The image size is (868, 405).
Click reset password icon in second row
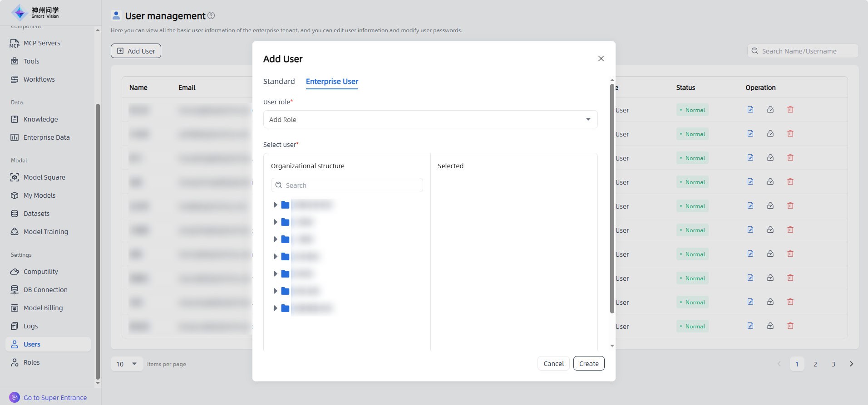coord(770,134)
